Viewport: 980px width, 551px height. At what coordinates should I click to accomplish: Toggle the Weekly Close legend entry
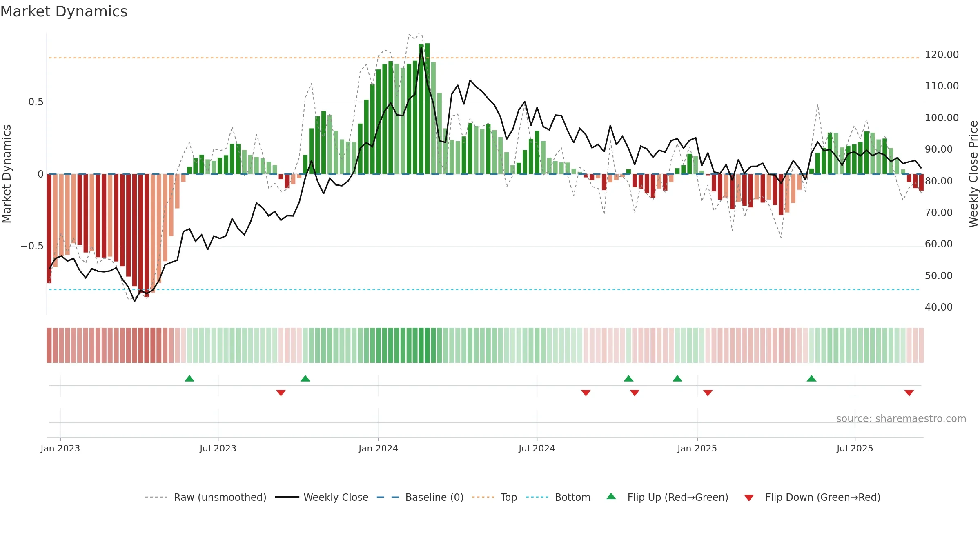point(321,497)
